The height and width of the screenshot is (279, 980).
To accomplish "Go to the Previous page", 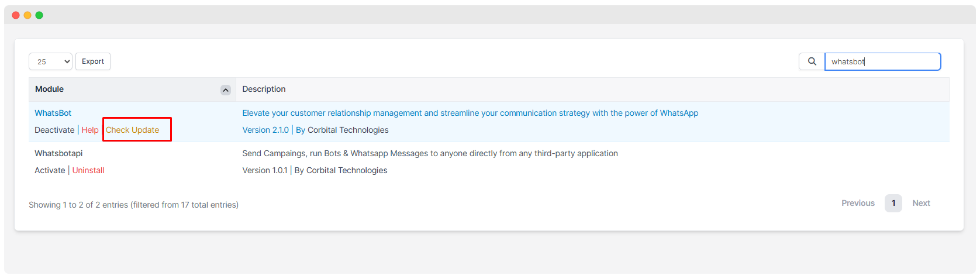I will click(858, 203).
